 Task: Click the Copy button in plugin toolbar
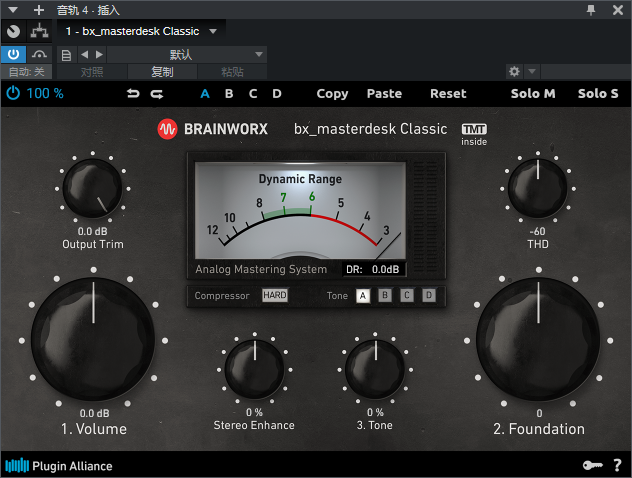[332, 94]
